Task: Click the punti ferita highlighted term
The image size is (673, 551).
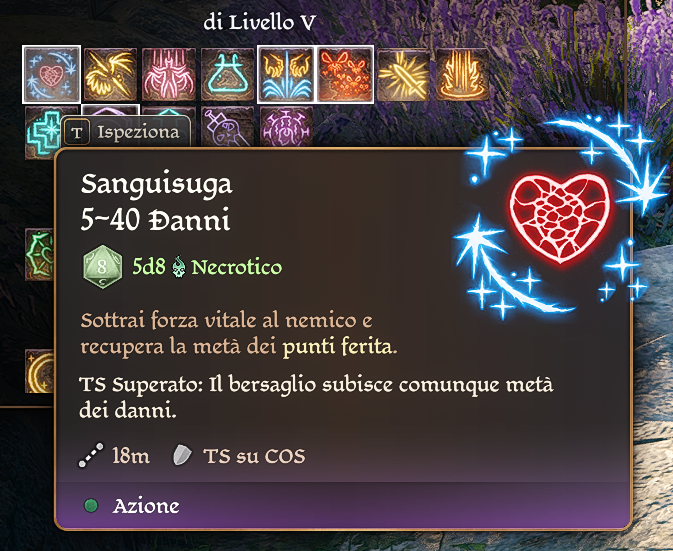Action: 340,347
